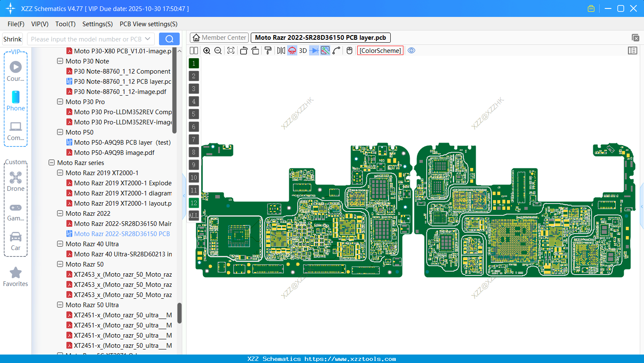Open the paint brush coloring tool
This screenshot has width=644, height=363.
click(x=267, y=50)
